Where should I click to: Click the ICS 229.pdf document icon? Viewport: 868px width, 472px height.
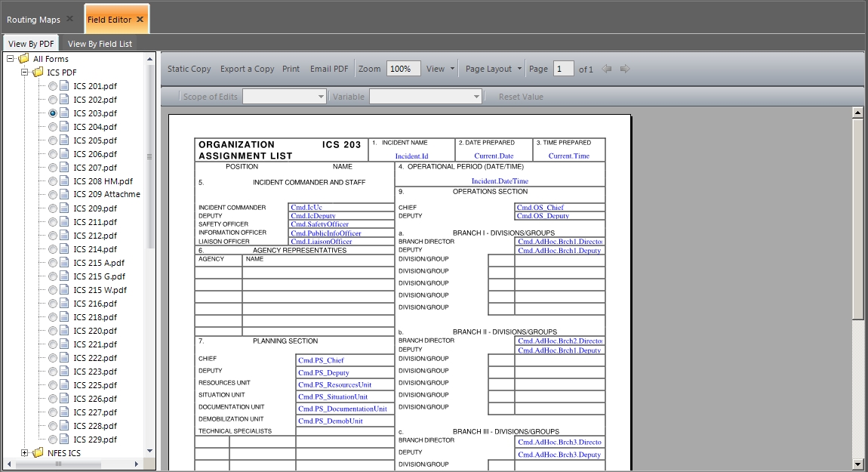click(x=64, y=440)
